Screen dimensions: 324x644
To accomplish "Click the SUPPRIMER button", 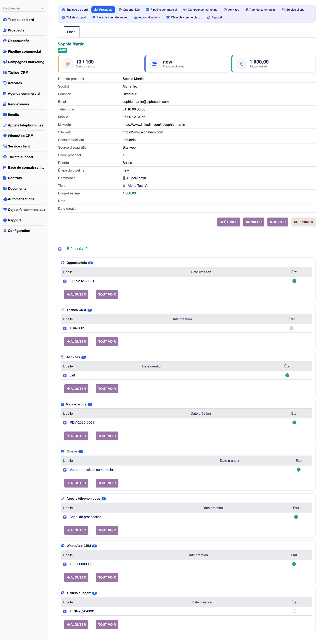I will coord(303,222).
